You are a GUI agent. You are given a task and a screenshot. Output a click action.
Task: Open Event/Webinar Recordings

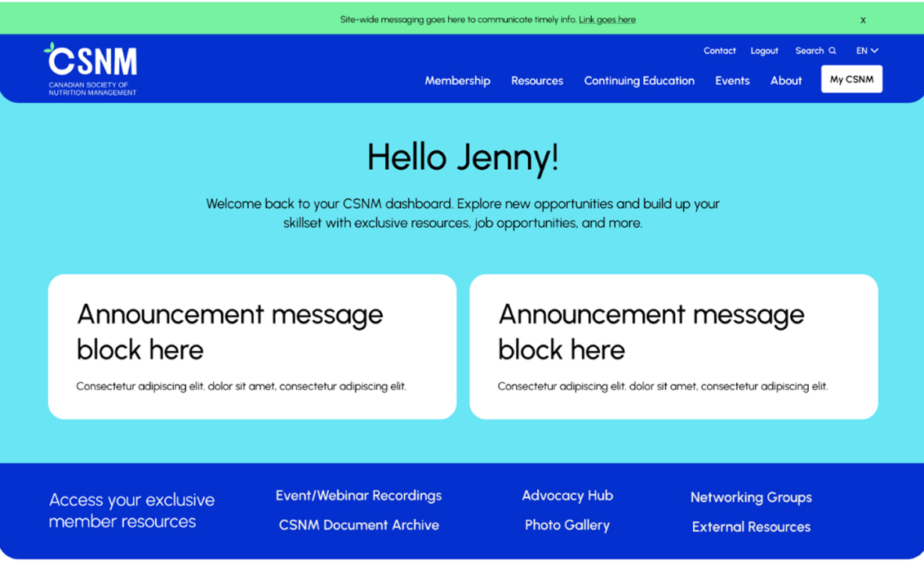point(359,496)
